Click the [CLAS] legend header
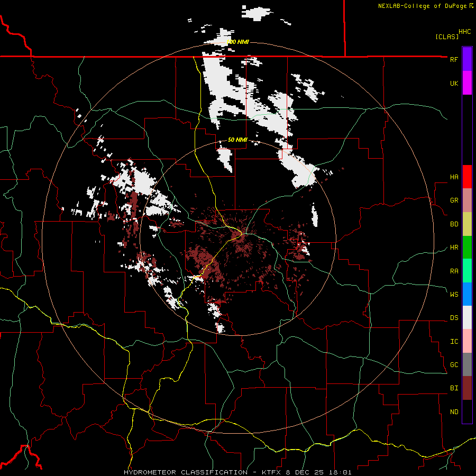 tap(447, 37)
